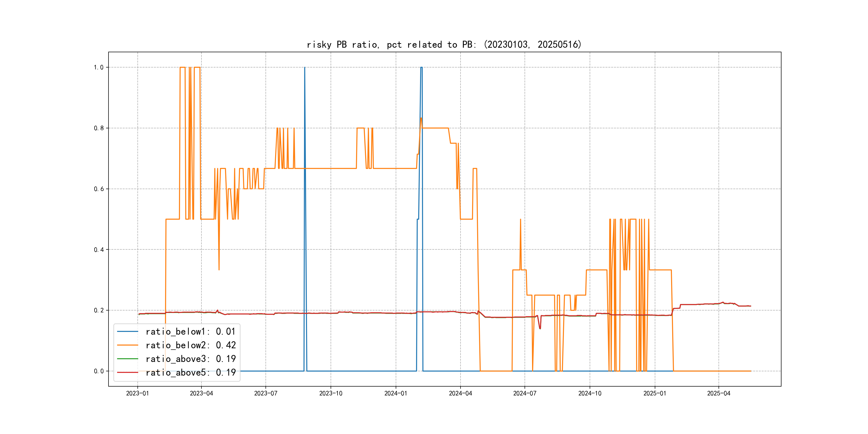Click the 1.0 y-axis tick label
The image size is (868, 434).
(x=99, y=68)
